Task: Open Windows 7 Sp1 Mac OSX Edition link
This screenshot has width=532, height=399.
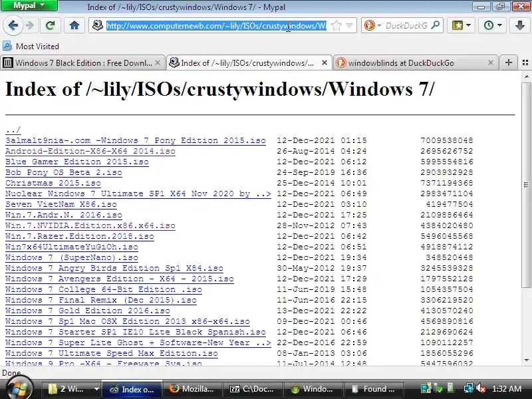Action: point(128,321)
